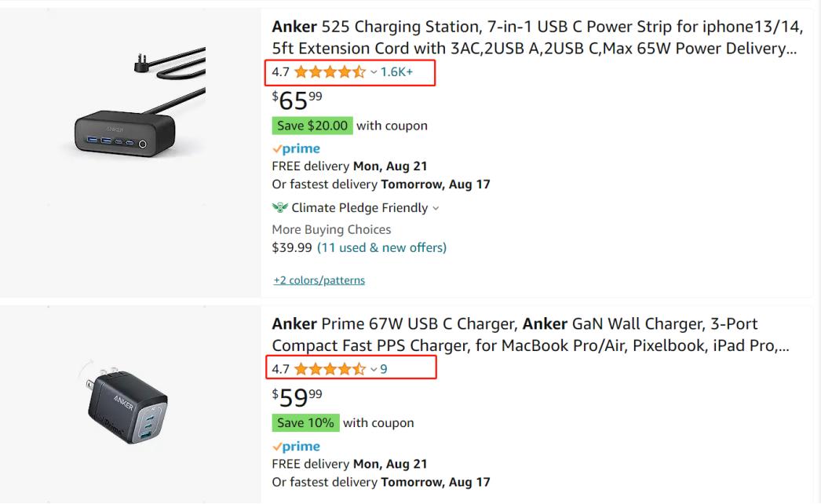View the 11 used & new offers

(x=381, y=247)
